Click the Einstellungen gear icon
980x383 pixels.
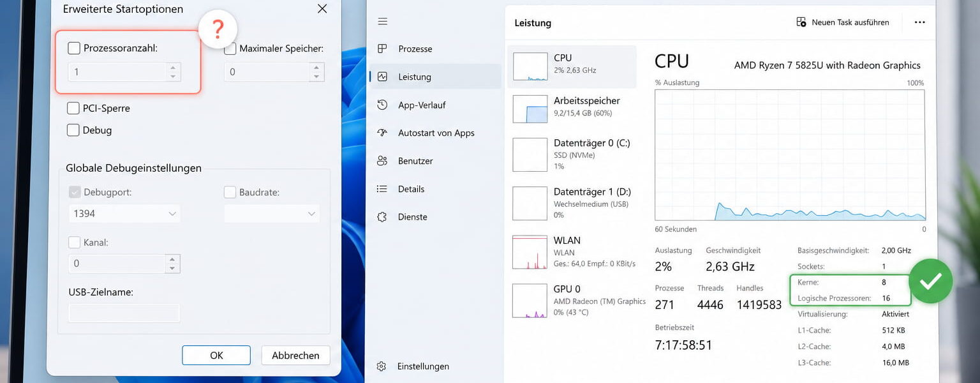(382, 366)
